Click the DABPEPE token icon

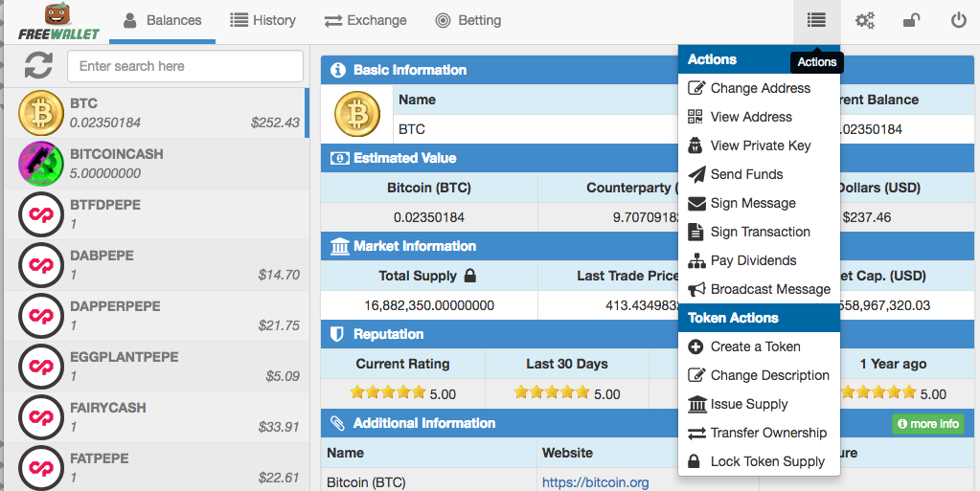[x=41, y=265]
